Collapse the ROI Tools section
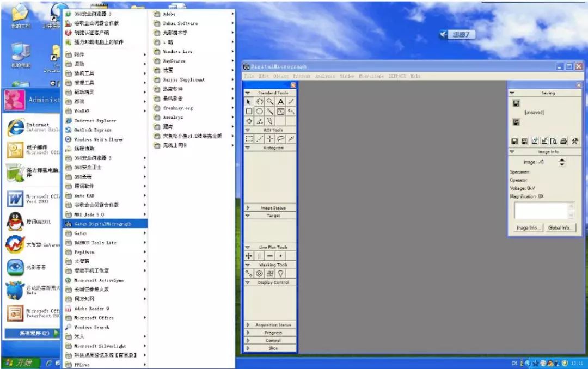 pyautogui.click(x=248, y=130)
